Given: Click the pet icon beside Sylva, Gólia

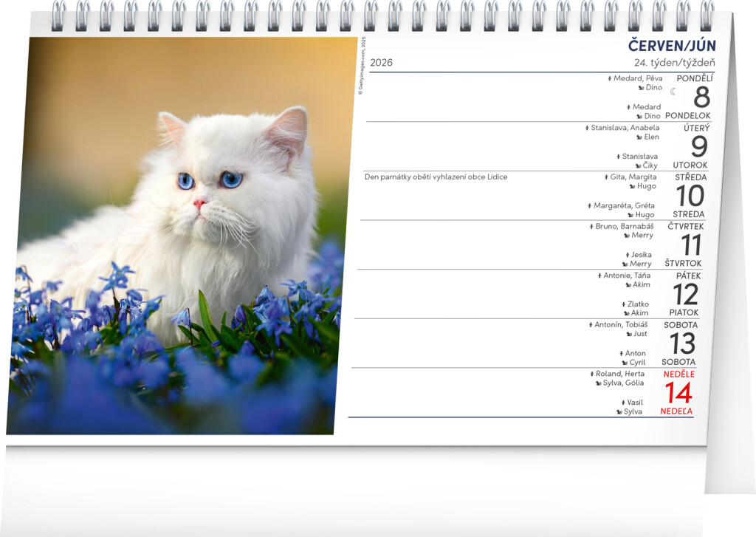Looking at the screenshot, I should click(x=598, y=383).
